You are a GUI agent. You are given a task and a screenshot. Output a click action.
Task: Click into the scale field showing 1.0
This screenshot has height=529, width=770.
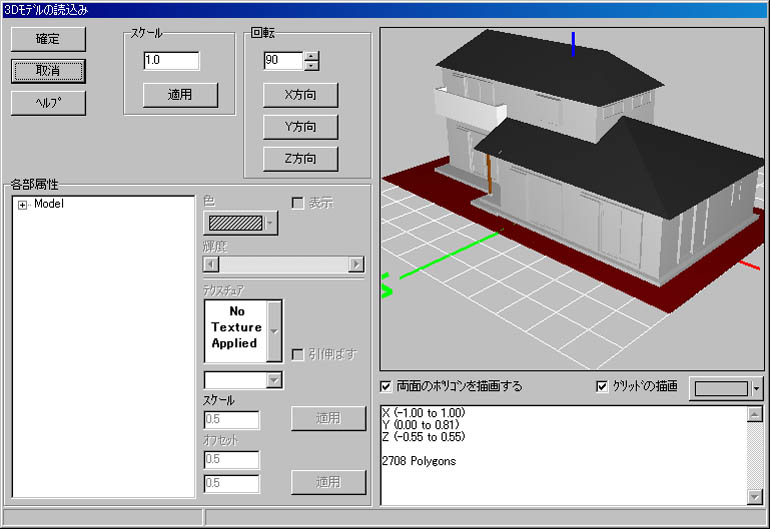point(171,60)
